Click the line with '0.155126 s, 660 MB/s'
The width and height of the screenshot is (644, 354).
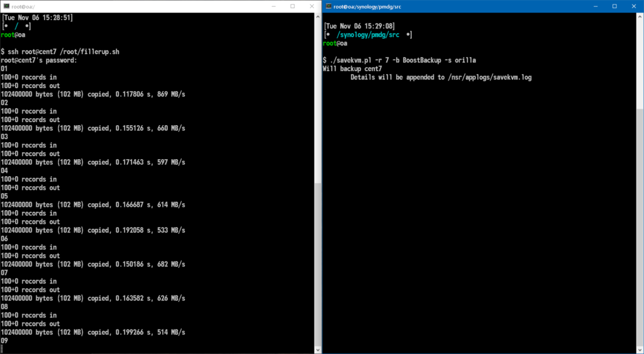point(93,128)
